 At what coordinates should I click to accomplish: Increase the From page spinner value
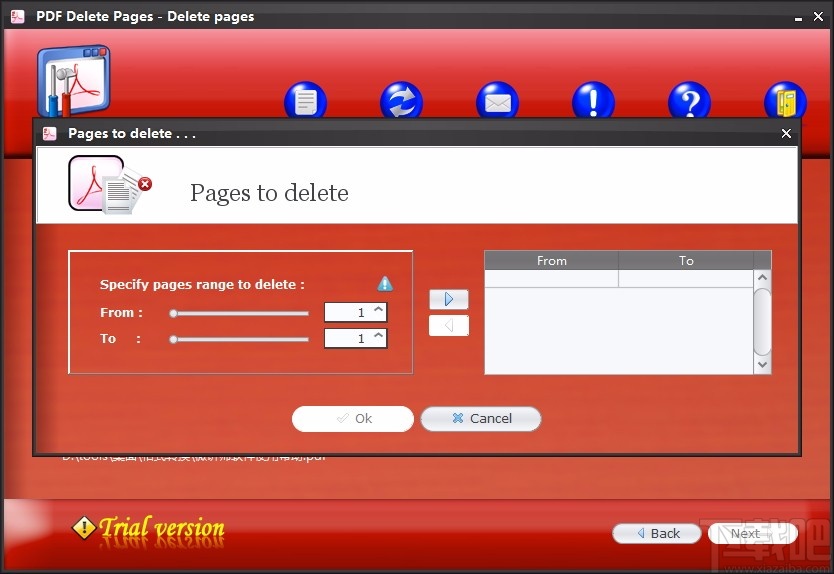tap(379, 309)
